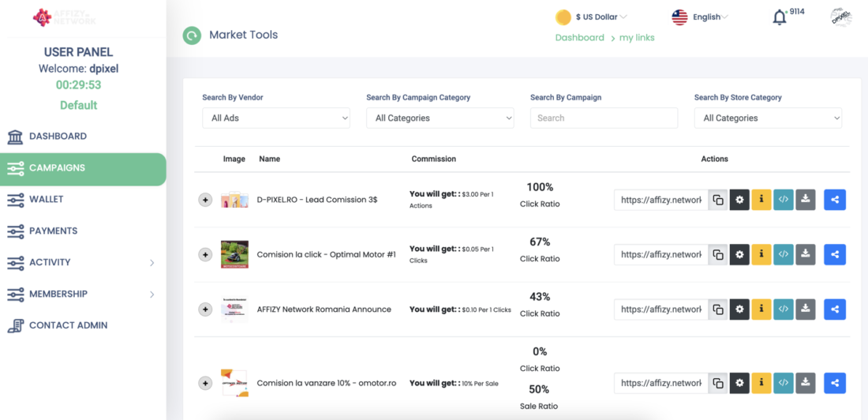The height and width of the screenshot is (420, 868).
Task: Open the Campaign Category dropdown
Action: (x=440, y=118)
